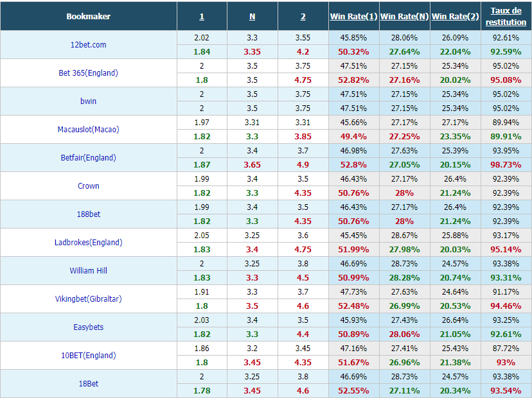
Task: Select the 93.54% restitution rate for 18Bet
Action: tap(506, 391)
